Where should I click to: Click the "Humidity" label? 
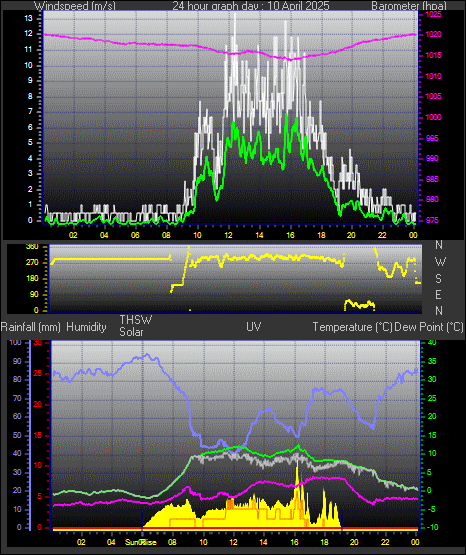(x=86, y=327)
